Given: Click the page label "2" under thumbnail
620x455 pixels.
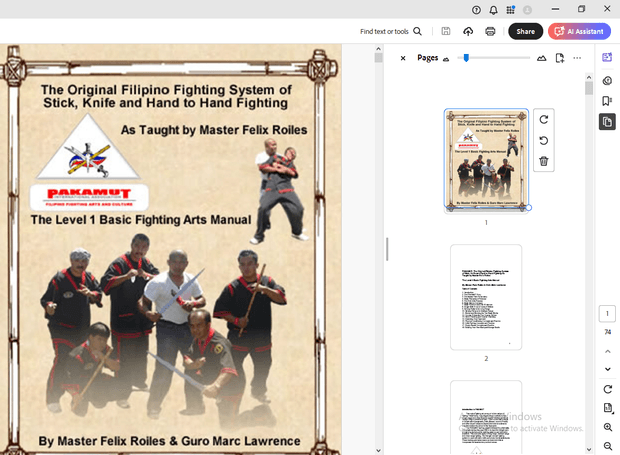Looking at the screenshot, I should click(486, 359).
